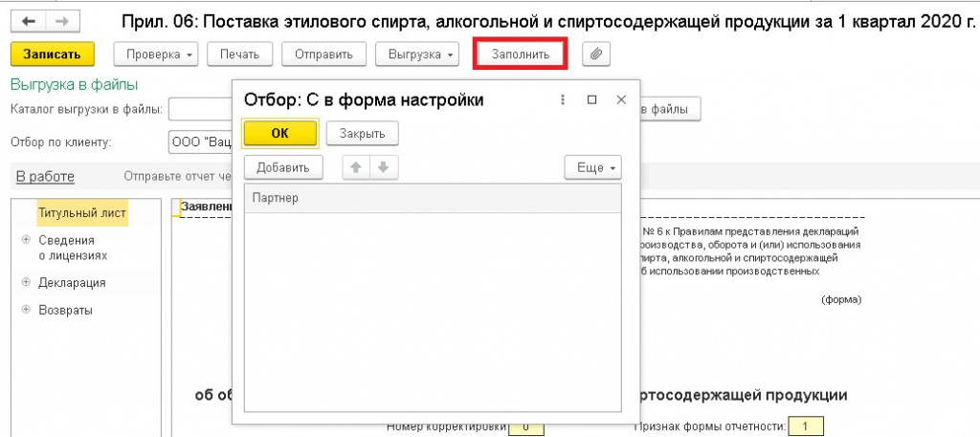Click the Отправить button
This screenshot has width=980, height=437.
323,55
